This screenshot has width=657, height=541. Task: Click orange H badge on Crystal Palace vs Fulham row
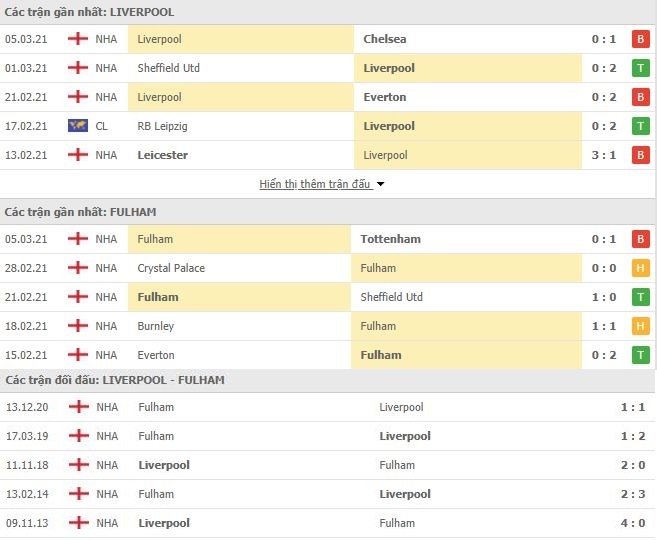tap(640, 268)
